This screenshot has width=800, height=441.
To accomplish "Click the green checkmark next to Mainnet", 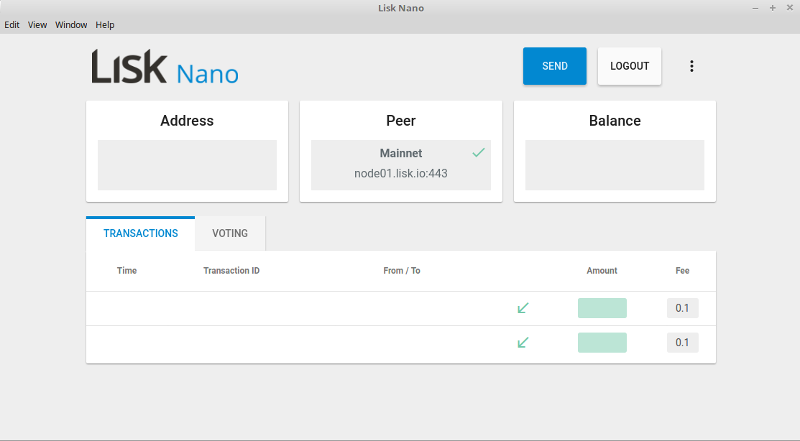I will click(478, 152).
